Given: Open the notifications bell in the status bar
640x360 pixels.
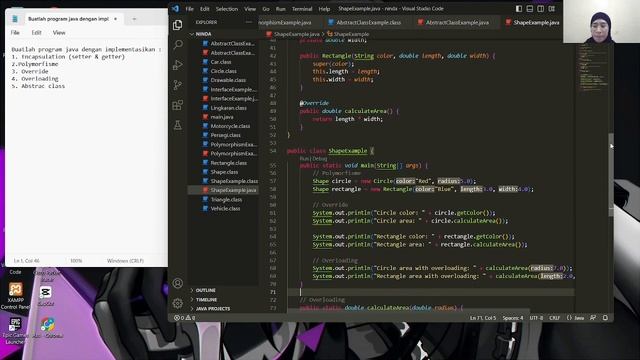Looking at the screenshot, I should coord(605,318).
